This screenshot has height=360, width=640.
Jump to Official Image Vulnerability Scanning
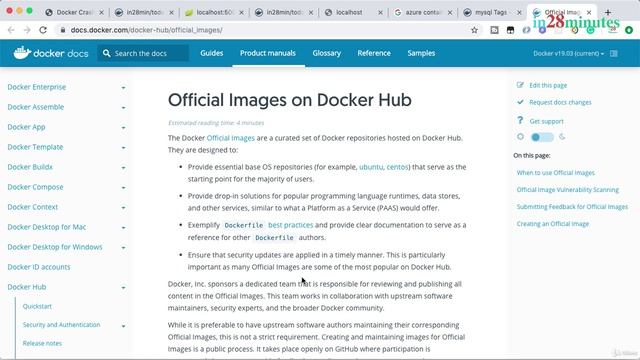(568, 190)
